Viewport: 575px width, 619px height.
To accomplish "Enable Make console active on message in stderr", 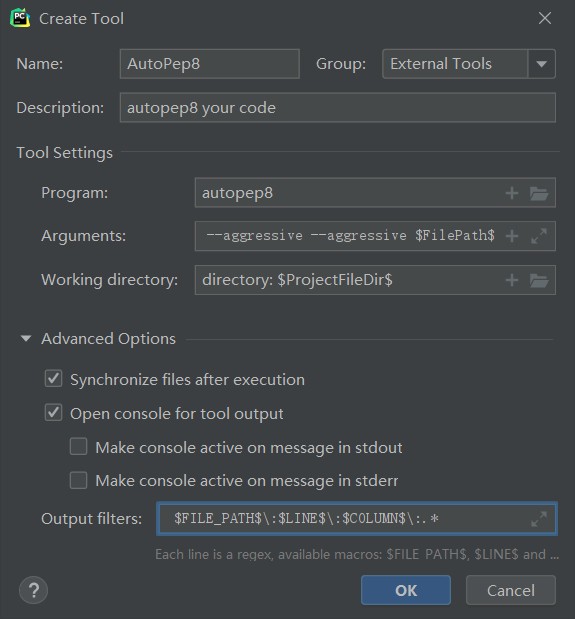I will [79, 480].
